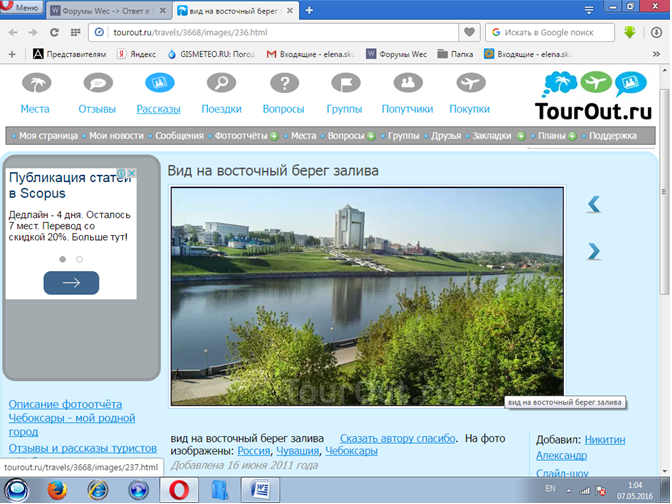
Task: Click the main embankment photo
Action: click(367, 297)
